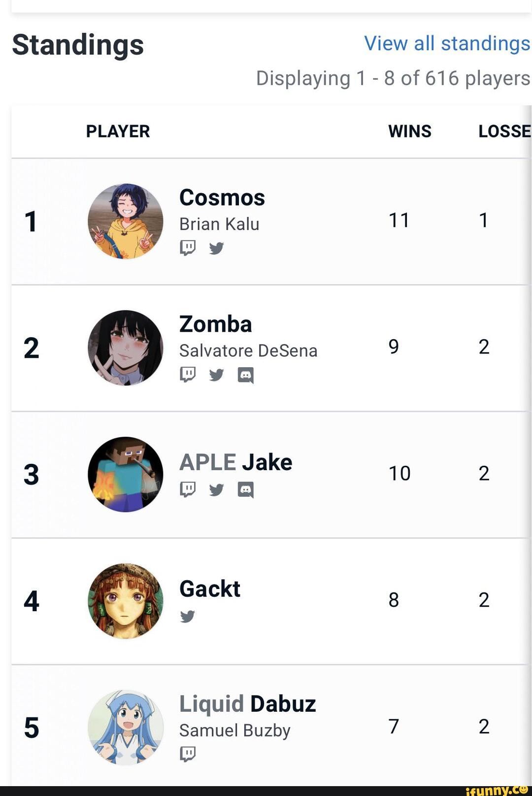
Task: Open Liquid Dabuz player name
Action: [247, 704]
